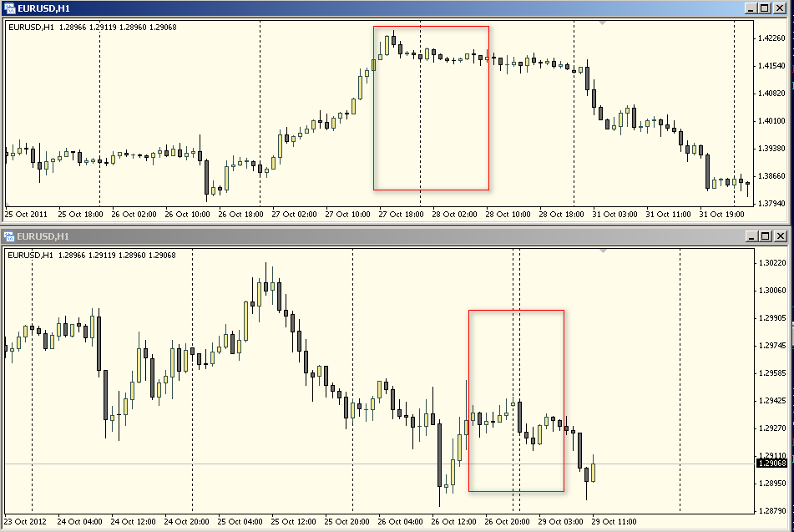Viewport: 794px width, 532px height.
Task: Click the 1.38660 price axis label
Action: tap(771, 176)
